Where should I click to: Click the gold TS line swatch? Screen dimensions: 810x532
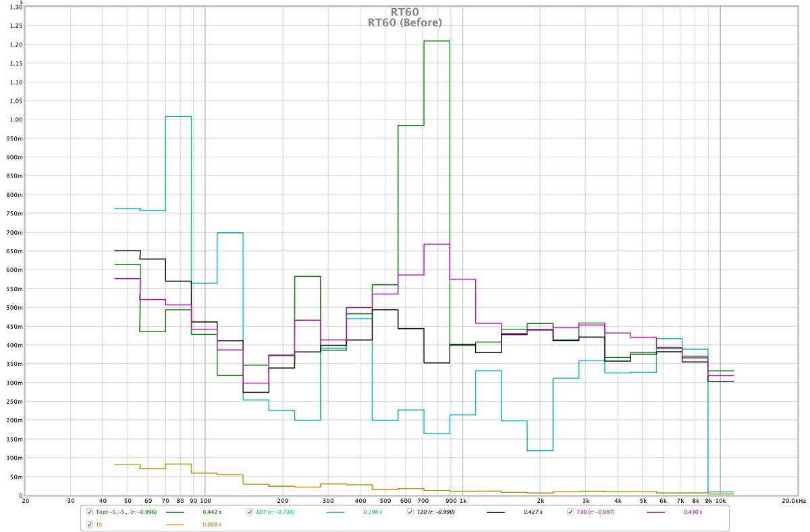(x=175, y=524)
